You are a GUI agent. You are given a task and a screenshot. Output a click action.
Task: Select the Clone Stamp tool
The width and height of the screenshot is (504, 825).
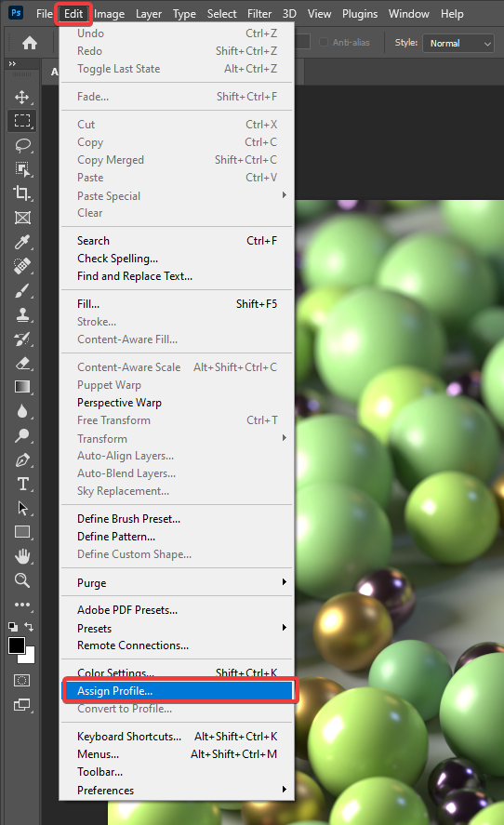coord(22,314)
